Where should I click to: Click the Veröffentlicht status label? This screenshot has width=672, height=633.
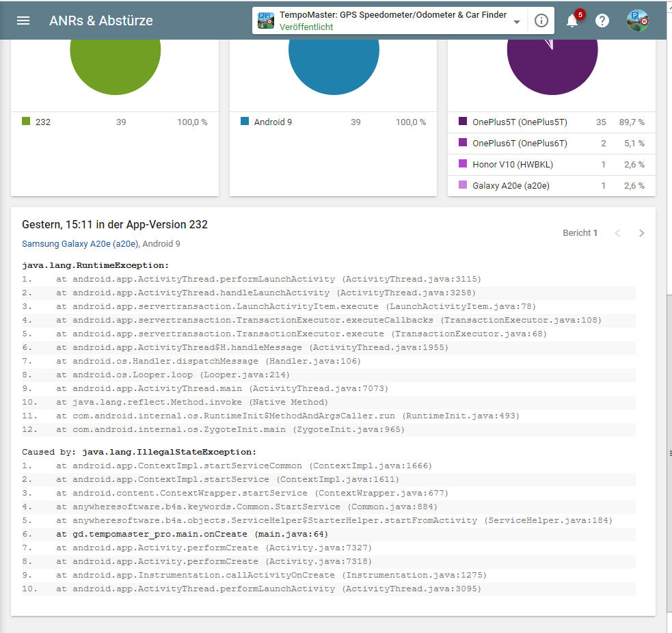coord(306,27)
